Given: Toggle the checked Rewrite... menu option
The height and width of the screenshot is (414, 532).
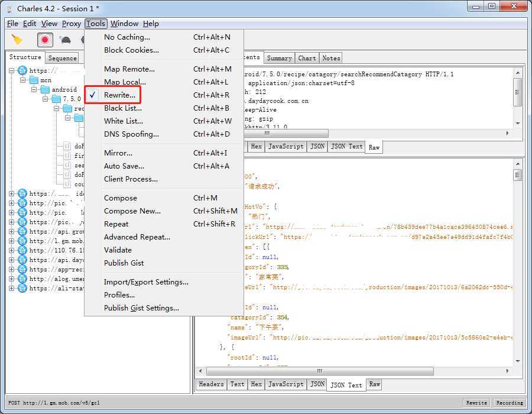Looking at the screenshot, I should (119, 95).
